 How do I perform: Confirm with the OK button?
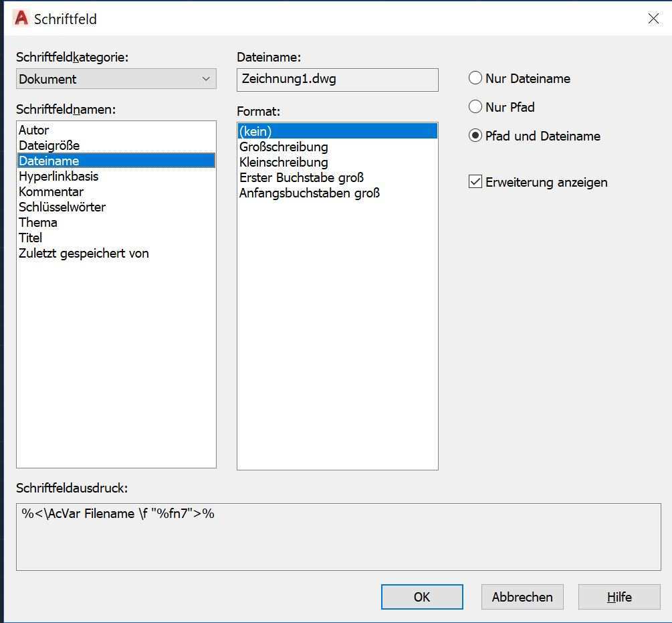[x=422, y=597]
